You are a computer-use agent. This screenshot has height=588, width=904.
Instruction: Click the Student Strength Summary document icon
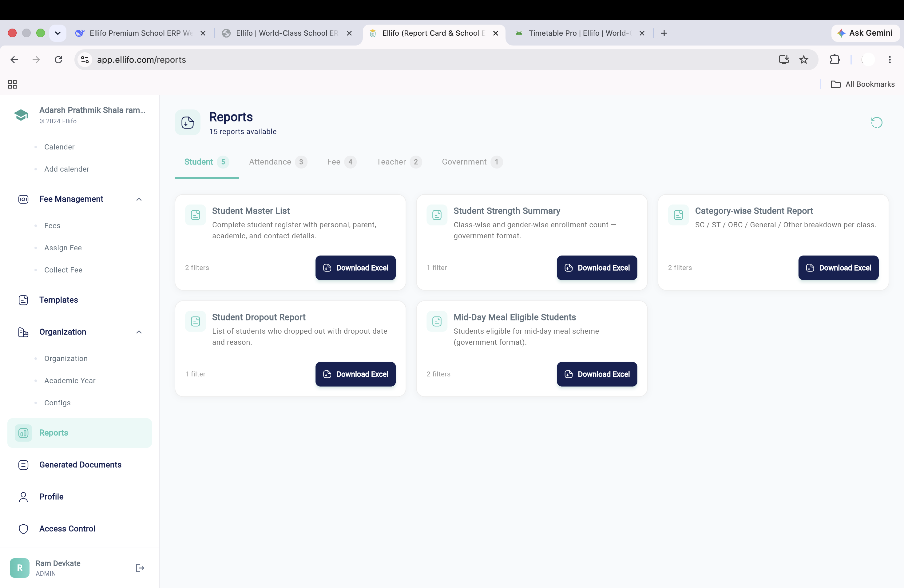(437, 215)
